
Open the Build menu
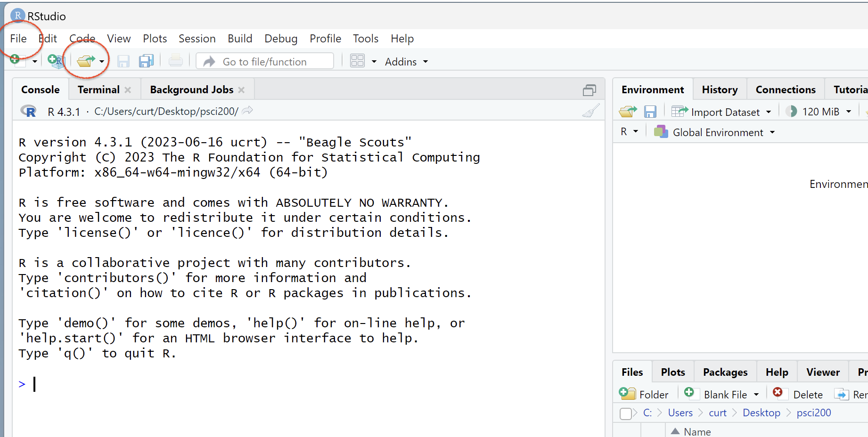pos(240,39)
